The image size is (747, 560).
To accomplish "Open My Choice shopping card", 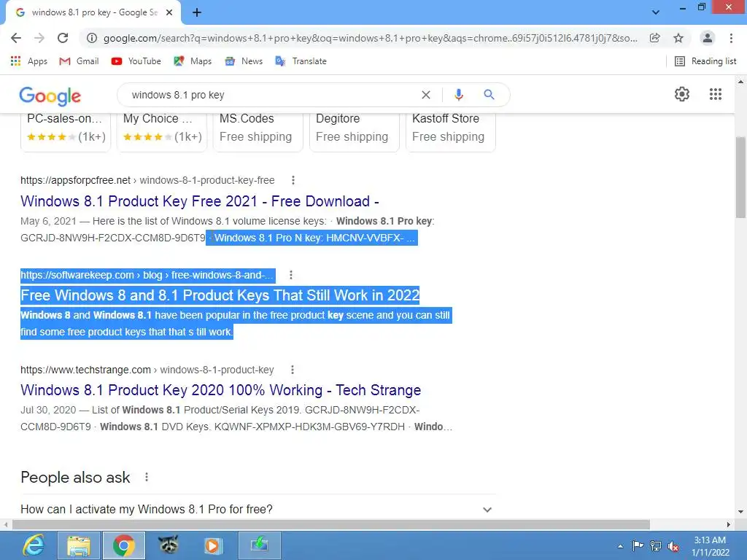I will (162, 131).
